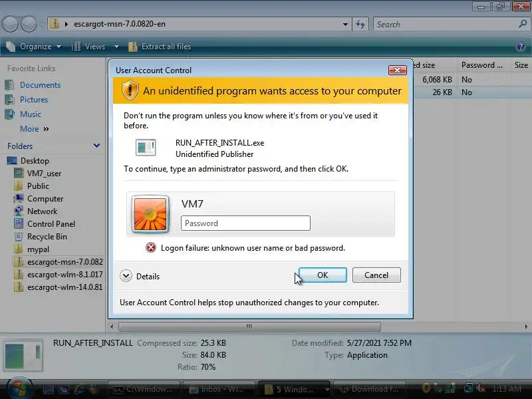Screen dimensions: 532x399
Task: Collapse the Folders pane chevron
Action: coord(96,146)
